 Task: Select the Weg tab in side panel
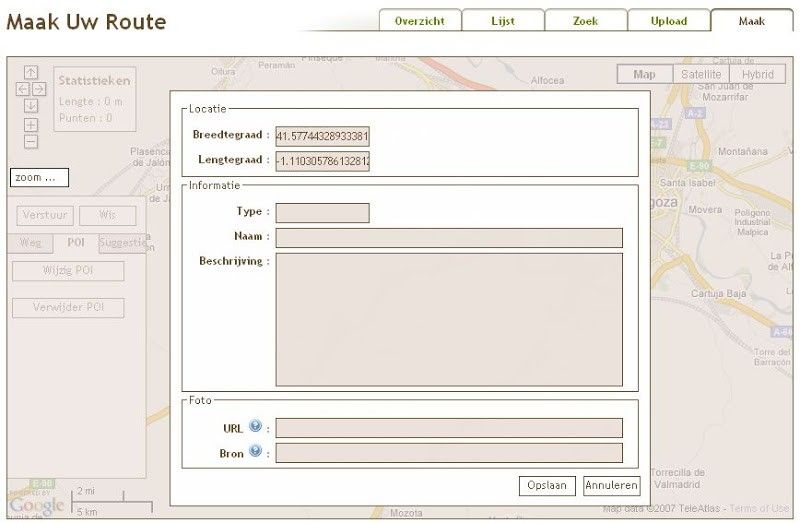[30, 243]
